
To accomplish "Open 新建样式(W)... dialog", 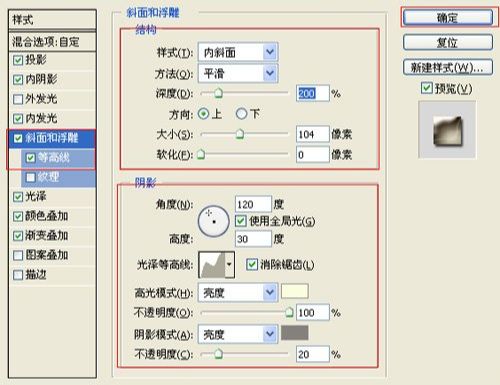I will tap(448, 68).
